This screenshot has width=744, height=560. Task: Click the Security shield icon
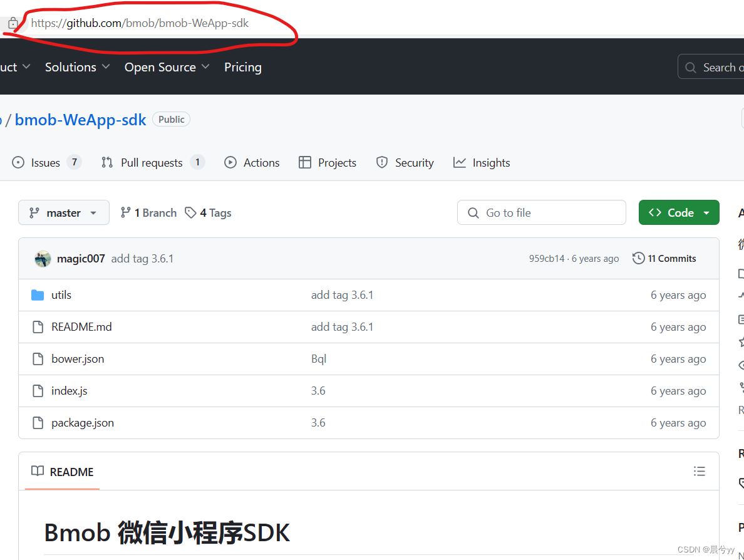pyautogui.click(x=382, y=163)
